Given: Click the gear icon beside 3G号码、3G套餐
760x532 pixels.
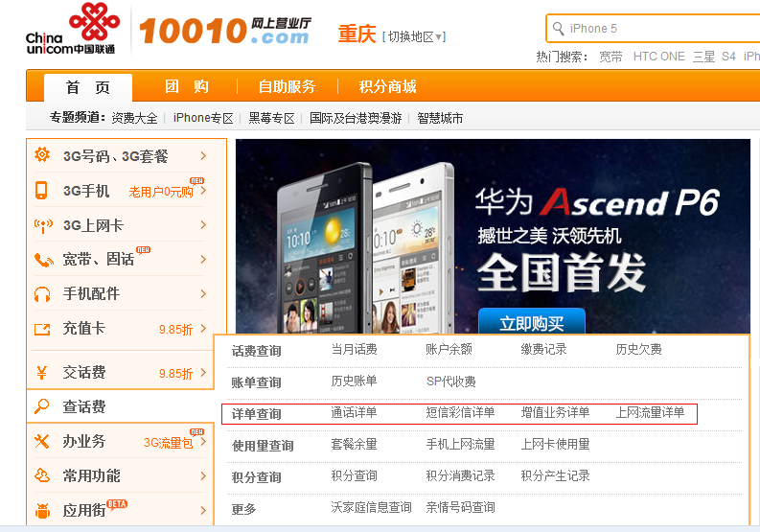Looking at the screenshot, I should point(42,155).
